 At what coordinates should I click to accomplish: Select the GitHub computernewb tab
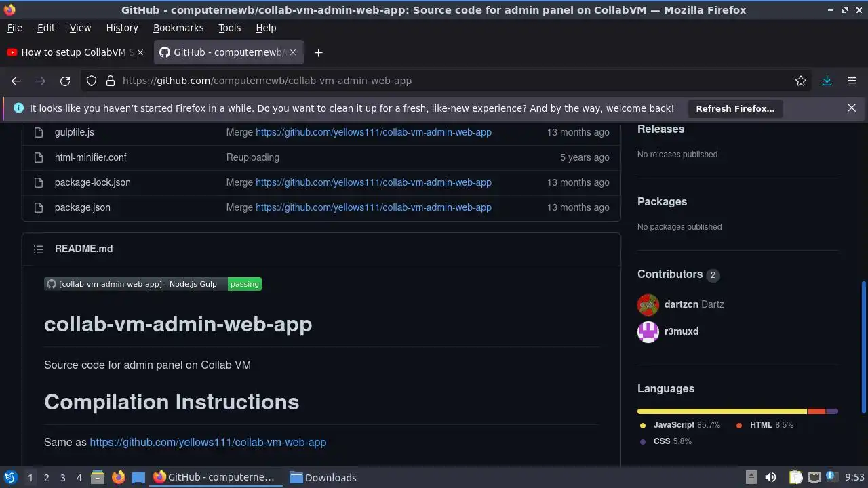(x=229, y=52)
